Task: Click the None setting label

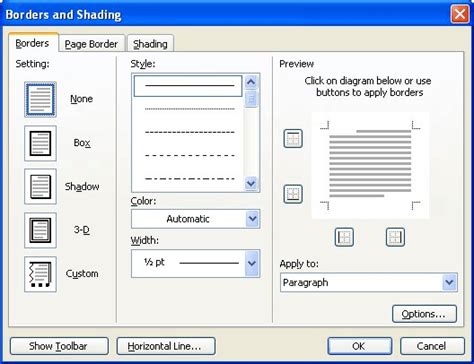Action: tap(81, 99)
